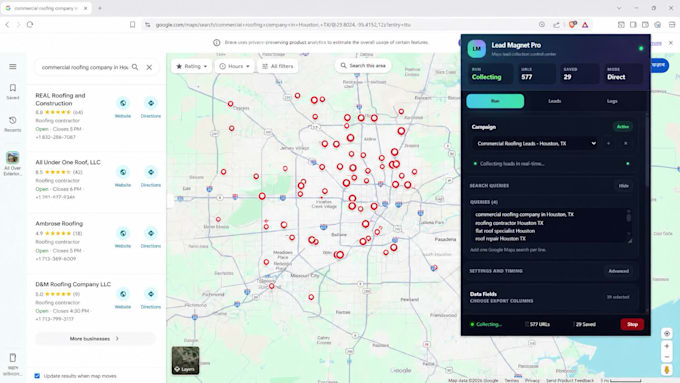Open the Google Maps hamburger menu
Image resolution: width=680 pixels, height=383 pixels.
[x=13, y=66]
